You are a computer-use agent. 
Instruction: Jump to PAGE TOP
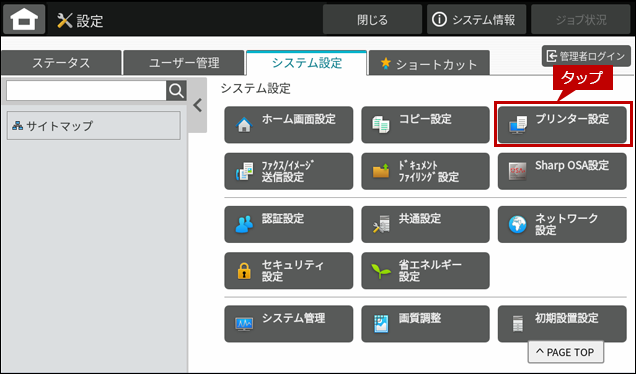click(x=565, y=352)
